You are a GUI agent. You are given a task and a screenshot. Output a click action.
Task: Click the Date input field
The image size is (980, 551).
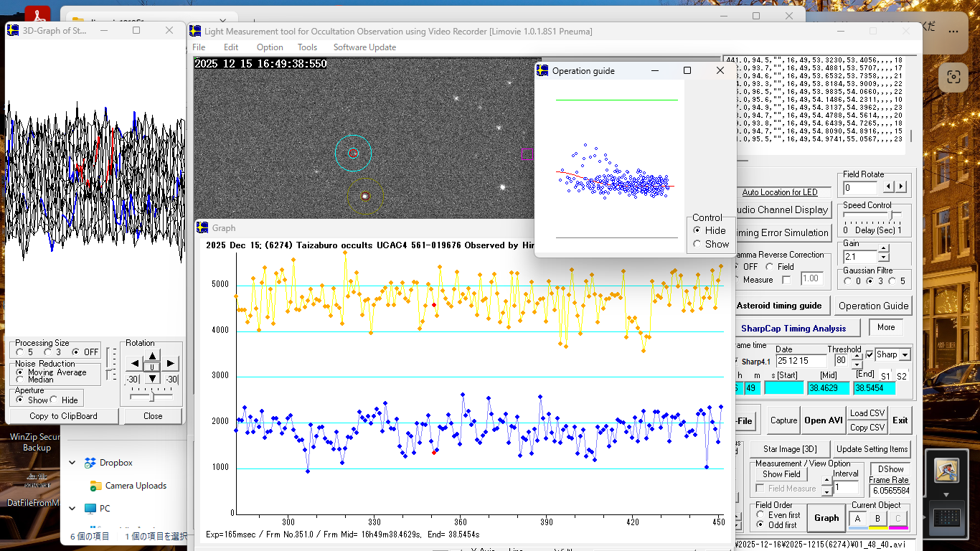click(x=800, y=361)
